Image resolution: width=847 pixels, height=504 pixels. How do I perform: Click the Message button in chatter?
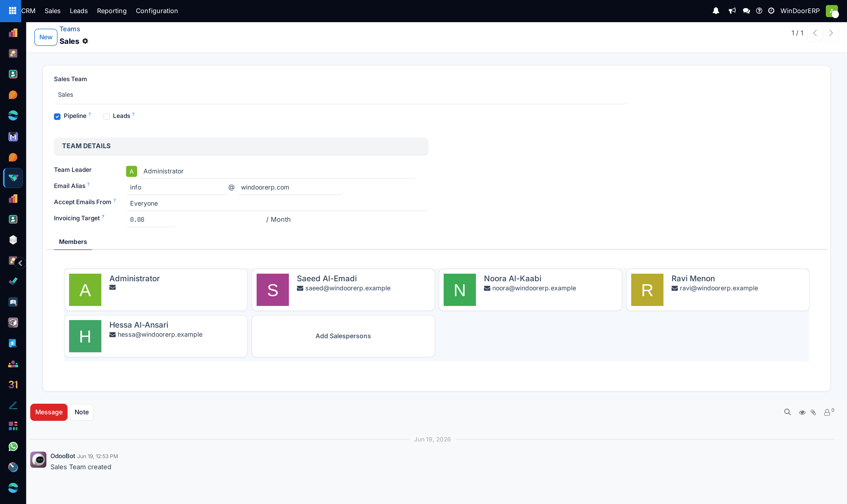[49, 412]
